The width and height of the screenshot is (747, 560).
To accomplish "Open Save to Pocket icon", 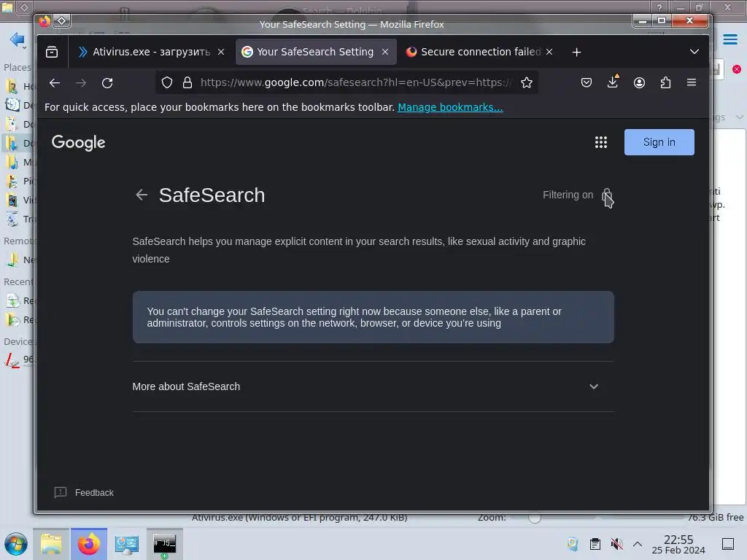I will tap(587, 83).
